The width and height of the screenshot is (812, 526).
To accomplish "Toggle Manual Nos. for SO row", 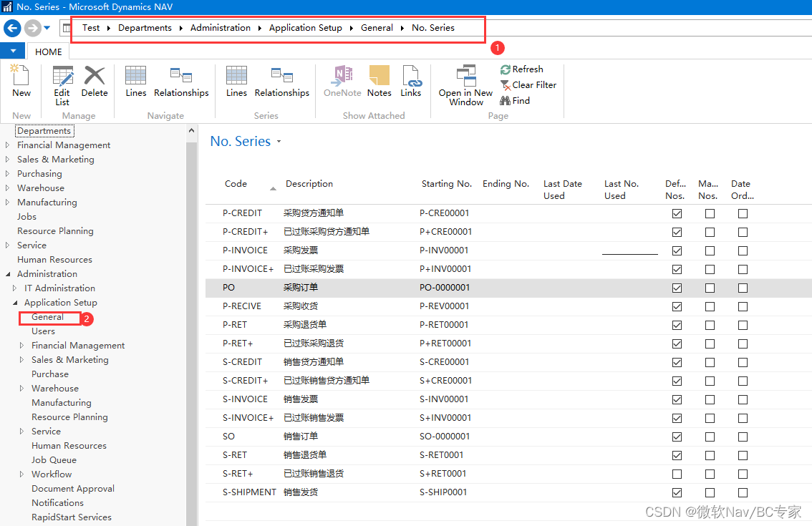I will click(710, 437).
